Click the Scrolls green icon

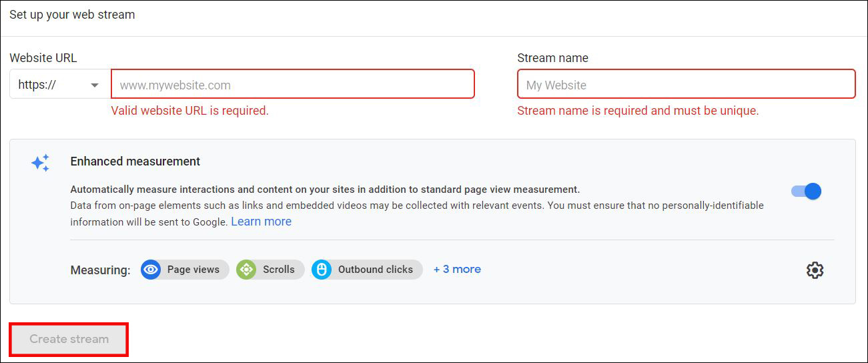click(x=246, y=270)
